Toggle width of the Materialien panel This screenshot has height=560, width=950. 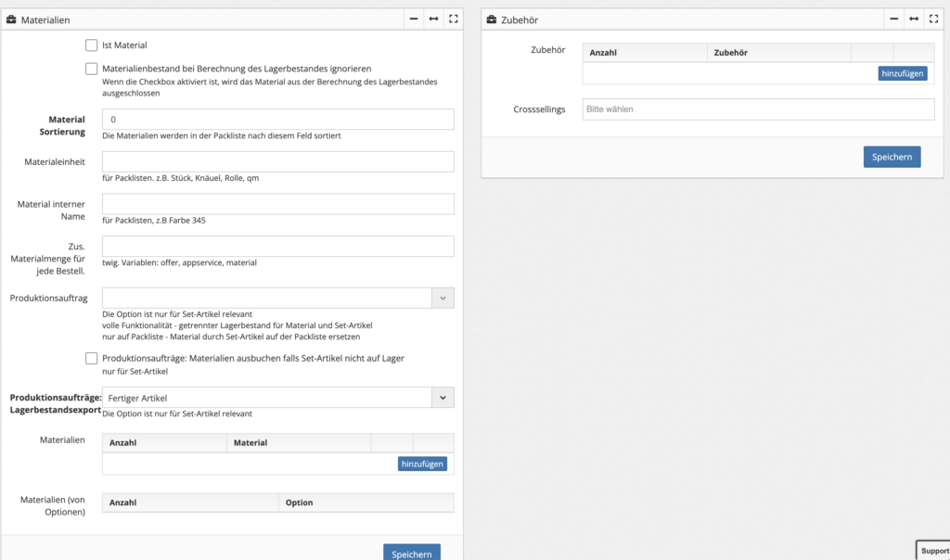(434, 19)
